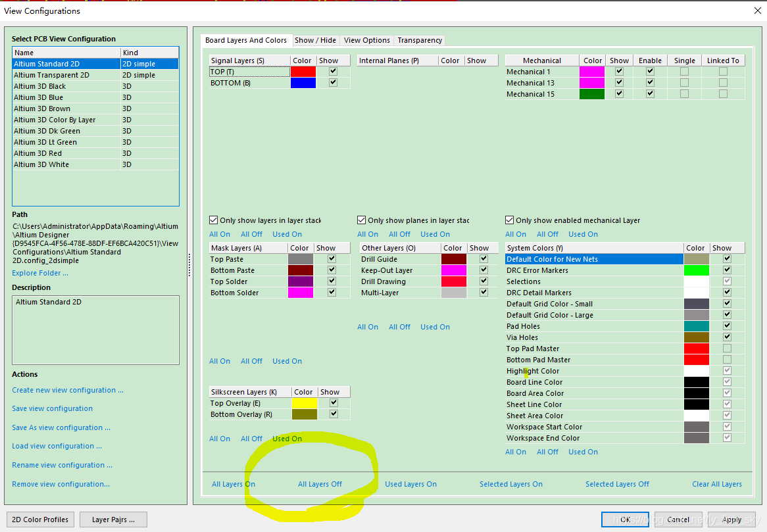Click the Bottom Overlay olive swatch
The height and width of the screenshot is (532, 767).
tap(305, 415)
